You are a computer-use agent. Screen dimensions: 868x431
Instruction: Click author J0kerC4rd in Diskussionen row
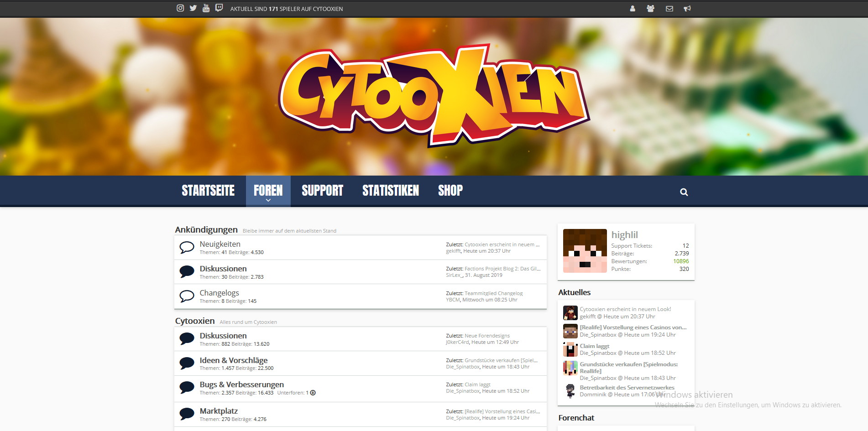tap(457, 342)
